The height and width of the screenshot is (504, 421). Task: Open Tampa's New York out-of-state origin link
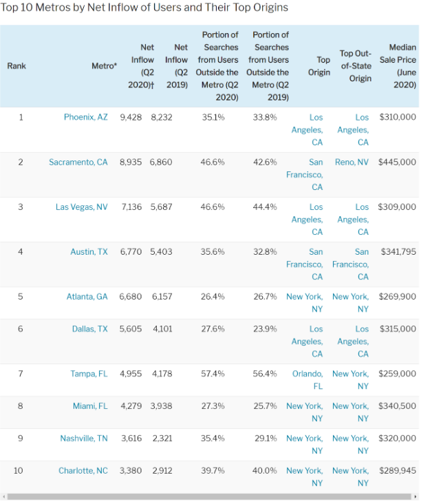pos(351,380)
